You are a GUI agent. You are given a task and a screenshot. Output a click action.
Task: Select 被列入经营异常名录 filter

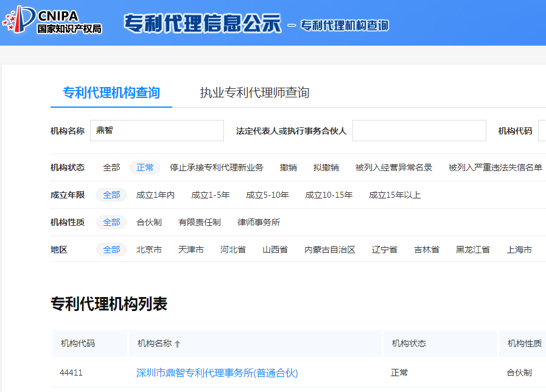point(394,167)
